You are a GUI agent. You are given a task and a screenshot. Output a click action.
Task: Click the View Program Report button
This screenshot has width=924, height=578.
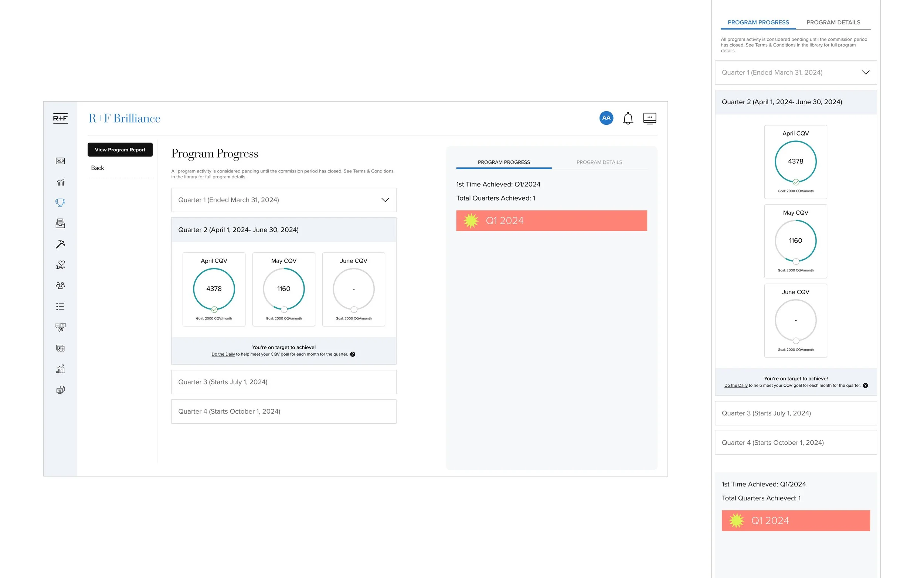point(120,150)
